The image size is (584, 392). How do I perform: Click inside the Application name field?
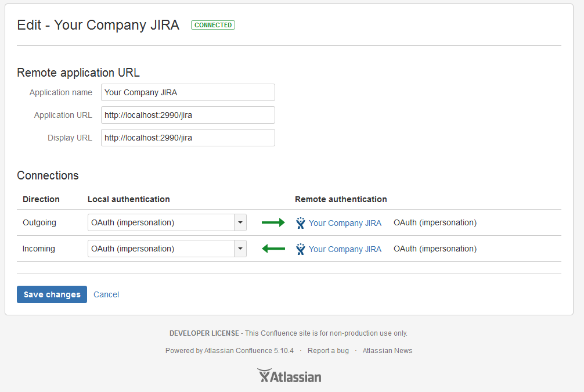pyautogui.click(x=188, y=92)
